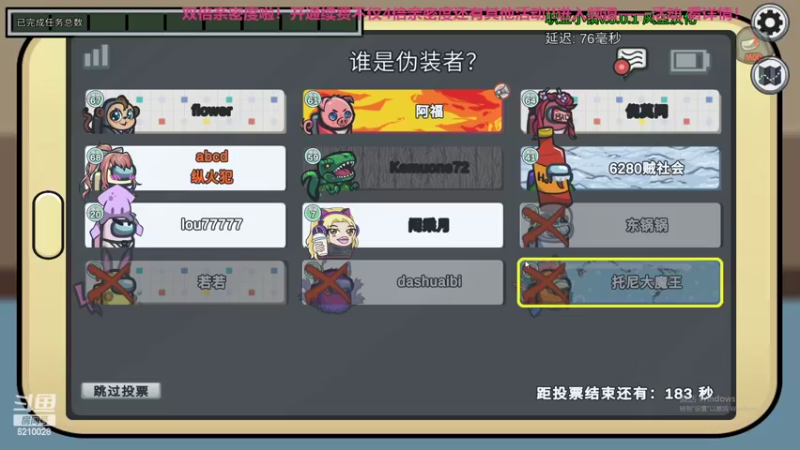Click room number 5210028

(x=34, y=432)
